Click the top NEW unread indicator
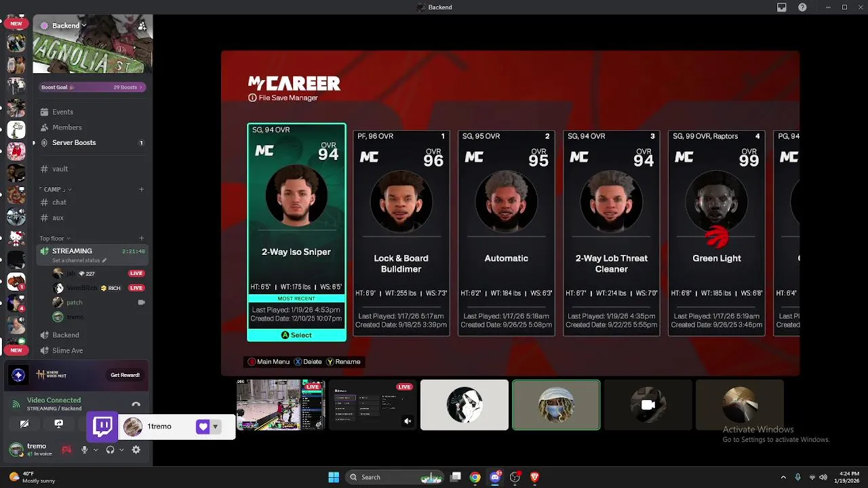The height and width of the screenshot is (488, 868). [x=16, y=24]
